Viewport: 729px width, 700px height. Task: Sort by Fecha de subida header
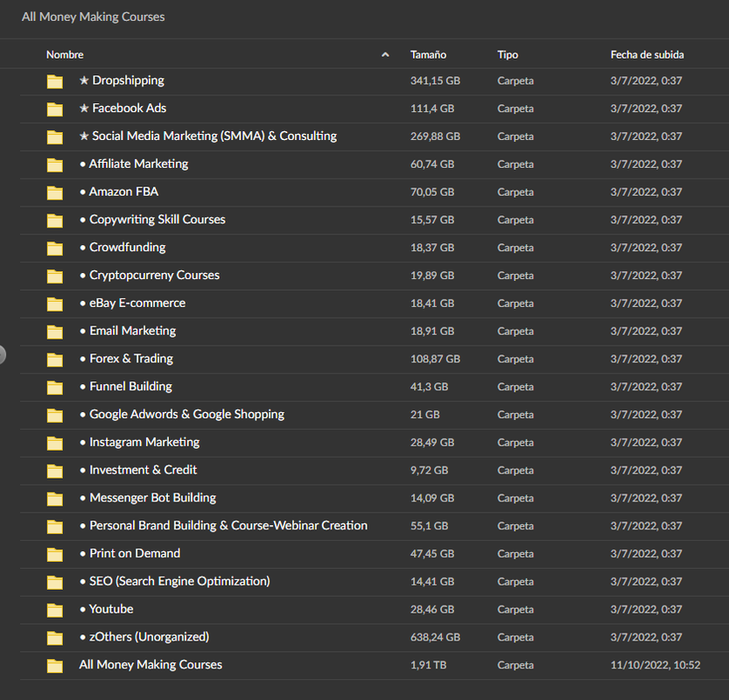tap(648, 55)
